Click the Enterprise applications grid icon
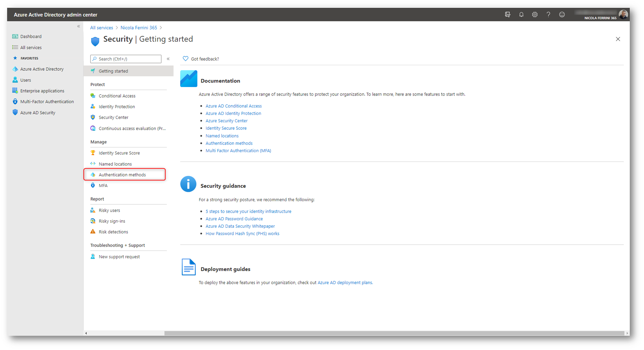Image resolution: width=644 pixels, height=350 pixels. (15, 91)
